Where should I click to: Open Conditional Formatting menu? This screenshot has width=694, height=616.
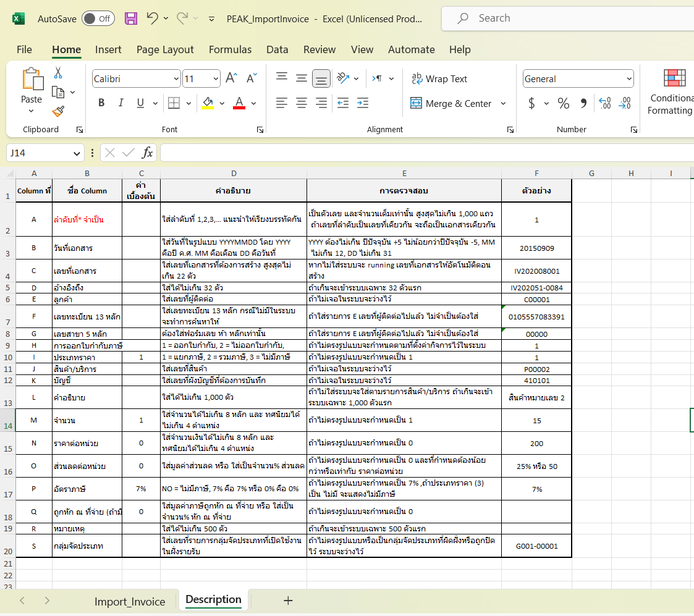coord(671,92)
